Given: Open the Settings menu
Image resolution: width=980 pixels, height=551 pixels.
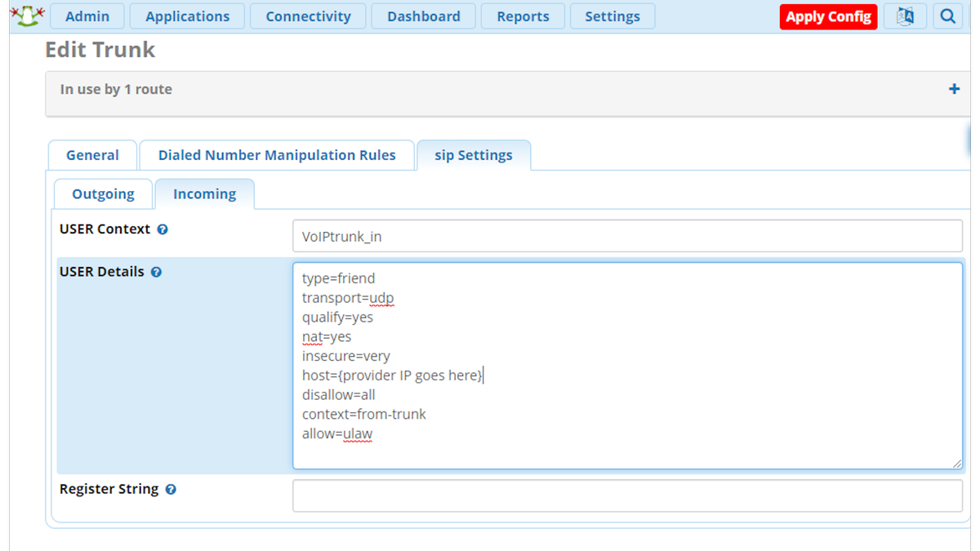Looking at the screenshot, I should [x=612, y=16].
